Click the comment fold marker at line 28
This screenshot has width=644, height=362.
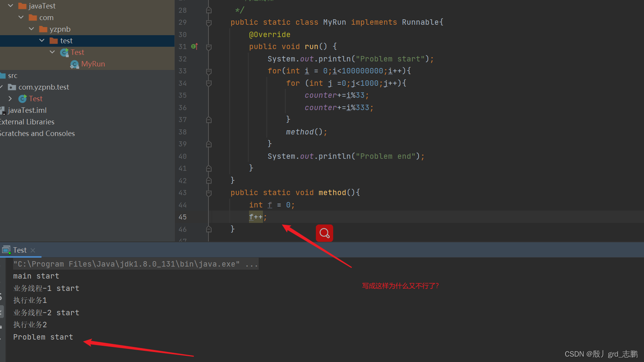click(209, 10)
